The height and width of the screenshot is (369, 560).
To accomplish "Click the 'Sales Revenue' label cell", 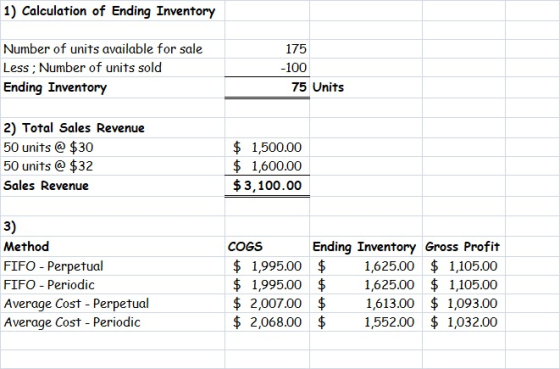I will click(112, 185).
